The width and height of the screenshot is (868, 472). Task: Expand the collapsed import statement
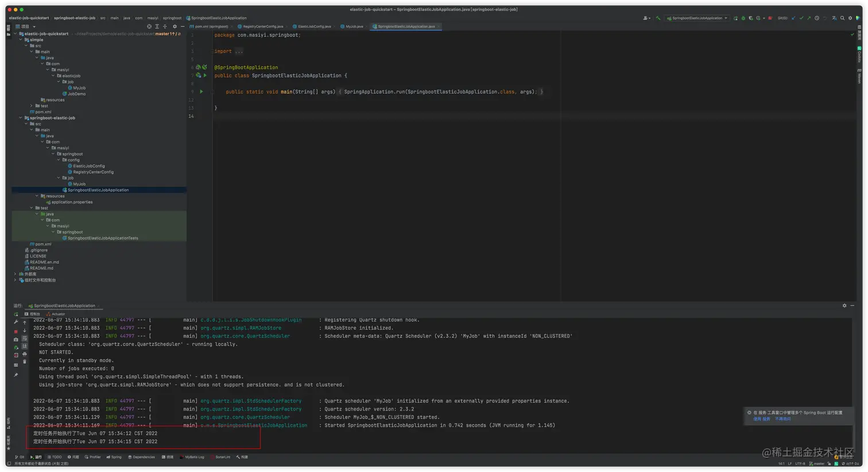(x=238, y=51)
